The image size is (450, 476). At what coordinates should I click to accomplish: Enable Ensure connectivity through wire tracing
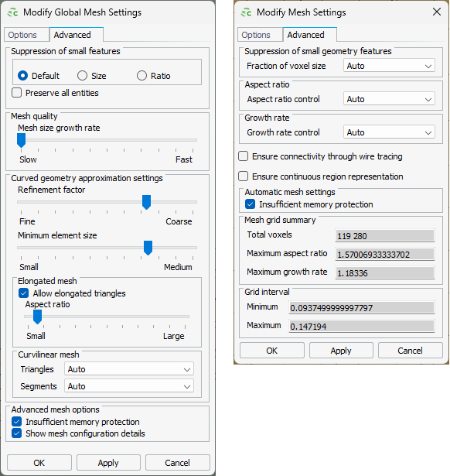(x=244, y=156)
